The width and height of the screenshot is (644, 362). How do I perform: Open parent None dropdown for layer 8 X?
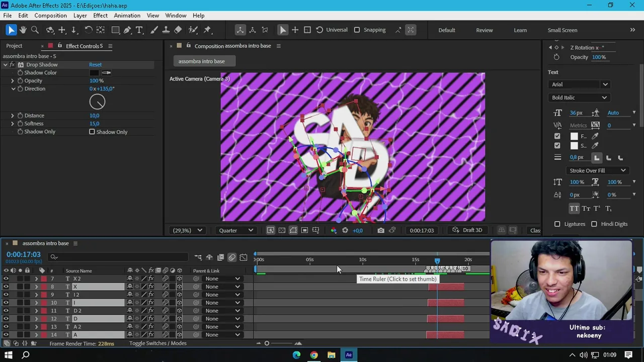223,287
